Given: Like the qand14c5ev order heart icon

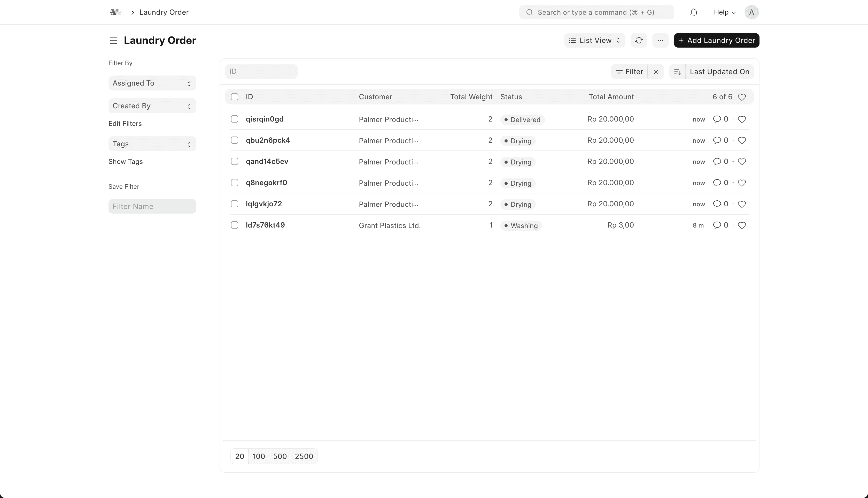Looking at the screenshot, I should [742, 162].
